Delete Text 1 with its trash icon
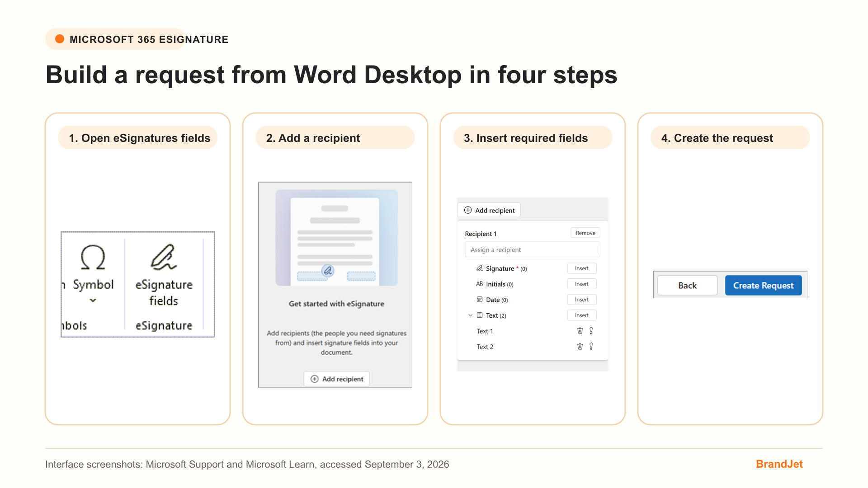 point(580,331)
